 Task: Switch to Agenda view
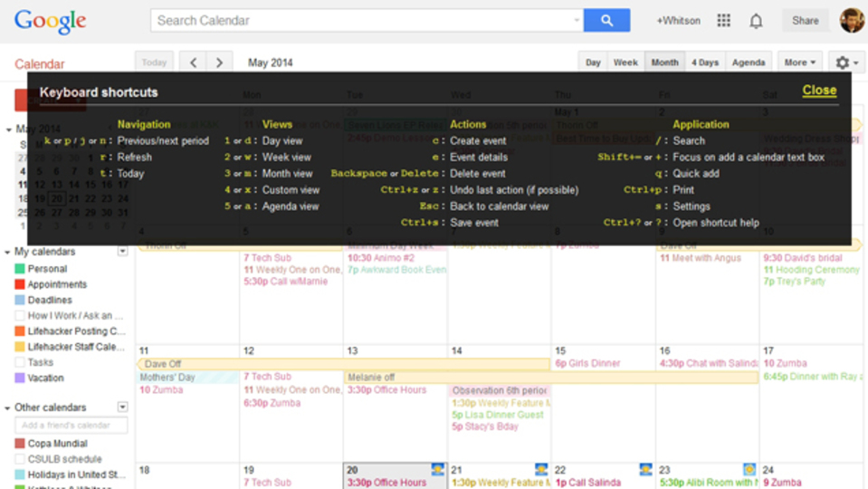[x=749, y=62]
